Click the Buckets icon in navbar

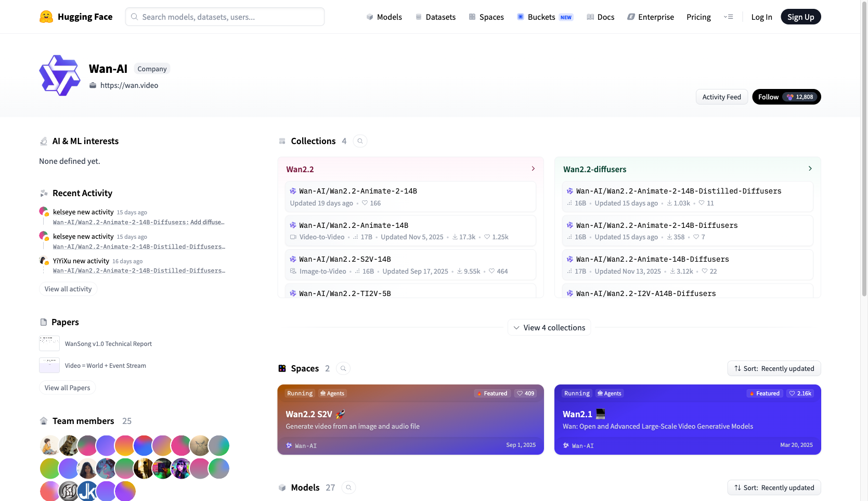pos(521,17)
